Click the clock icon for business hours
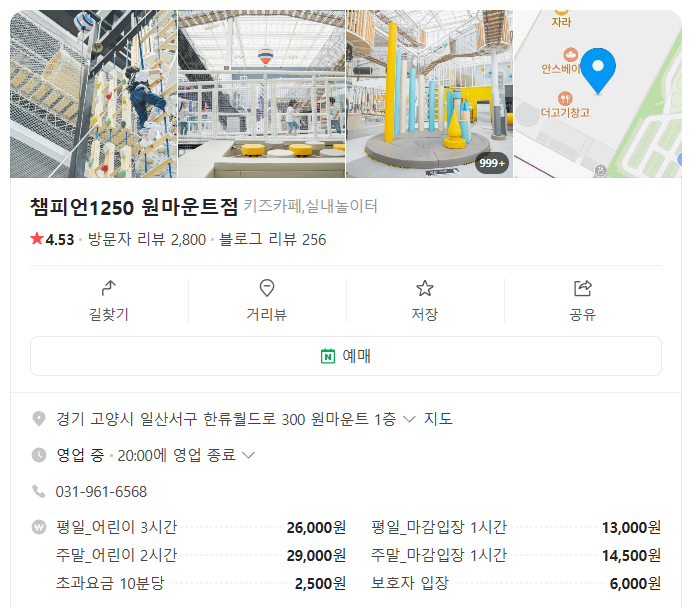The image size is (698, 608). [x=39, y=455]
